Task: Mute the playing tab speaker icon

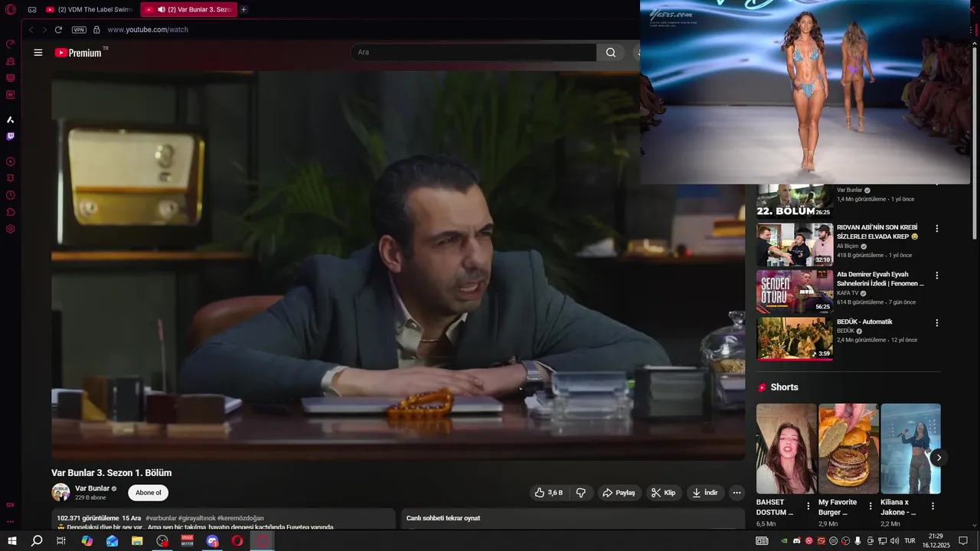Action: [x=162, y=10]
